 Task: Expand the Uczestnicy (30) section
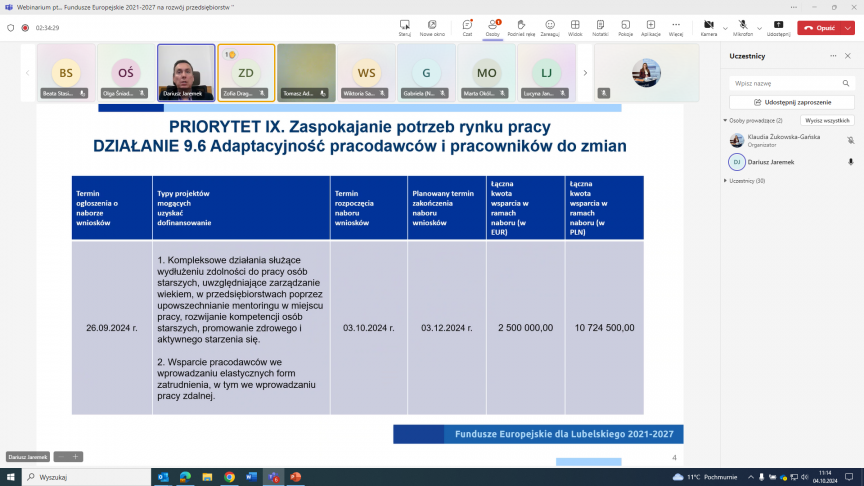click(x=726, y=181)
